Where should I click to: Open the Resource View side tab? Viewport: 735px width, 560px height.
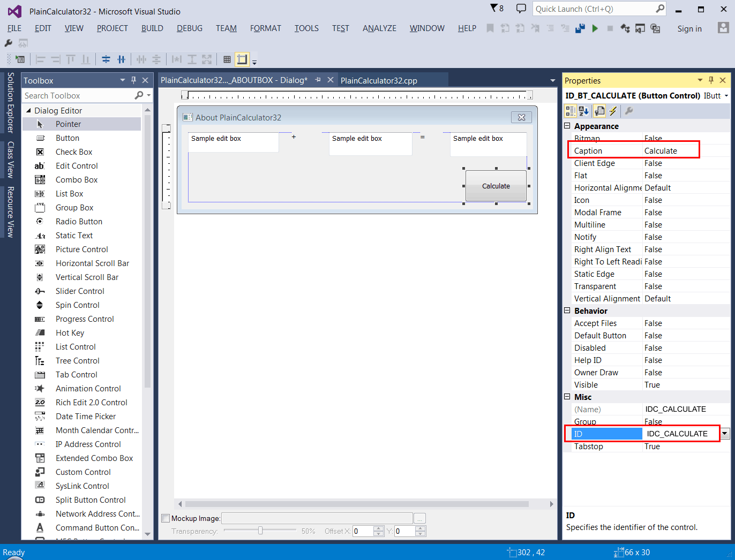click(10, 212)
